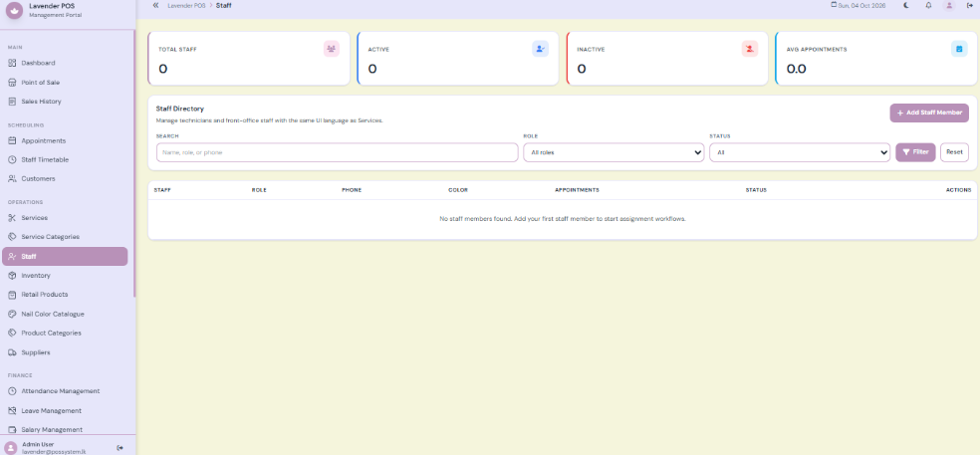Apply filters with the Filter button
The image size is (980, 455).
[915, 152]
